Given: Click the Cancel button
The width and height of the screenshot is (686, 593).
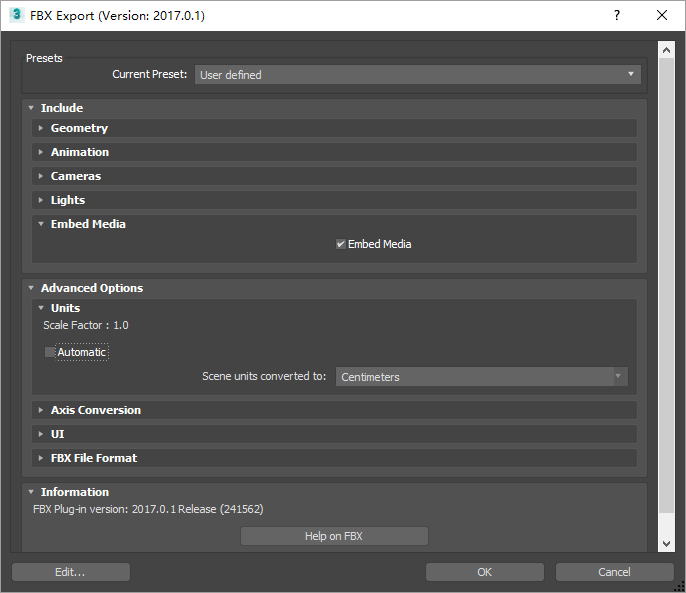Looking at the screenshot, I should (x=615, y=572).
